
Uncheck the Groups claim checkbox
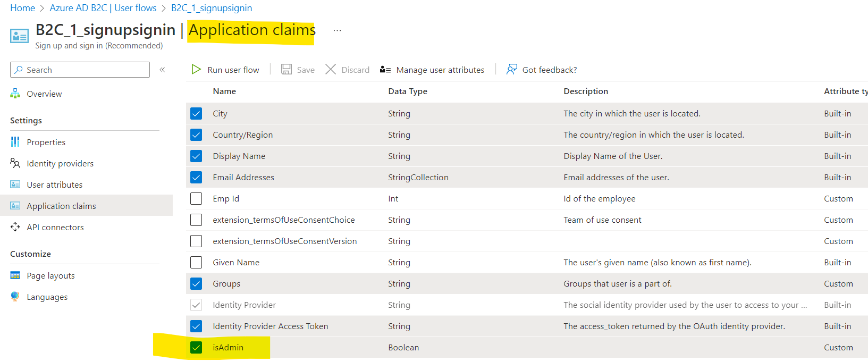pos(196,283)
